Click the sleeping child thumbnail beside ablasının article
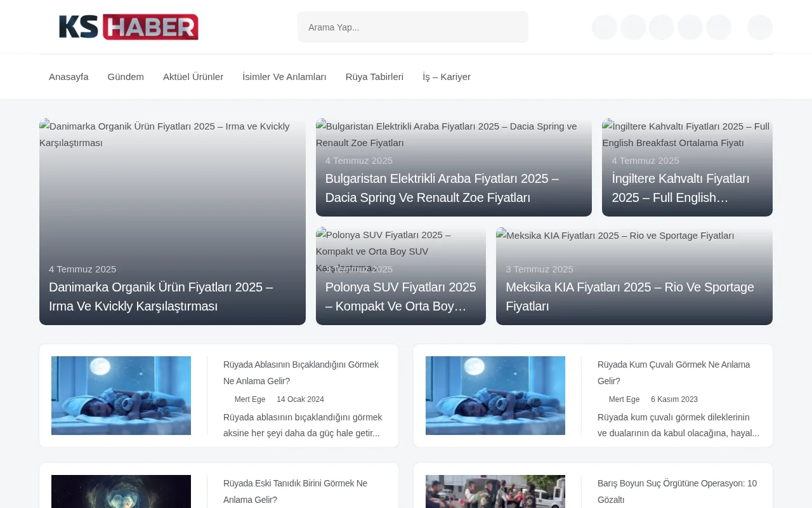 (121, 395)
